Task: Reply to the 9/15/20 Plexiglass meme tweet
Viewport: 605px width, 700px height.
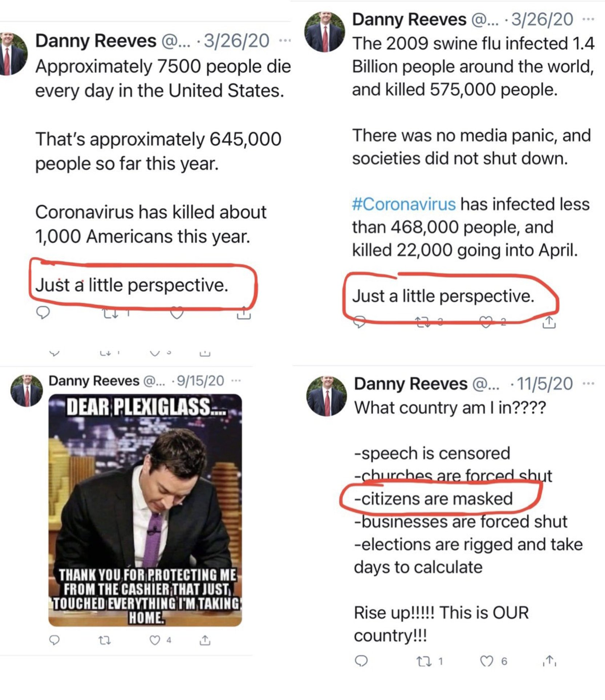Action: 54,640
